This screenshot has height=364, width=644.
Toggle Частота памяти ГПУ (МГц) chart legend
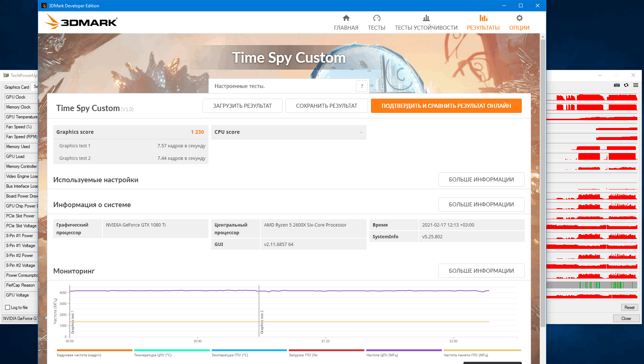(482, 353)
